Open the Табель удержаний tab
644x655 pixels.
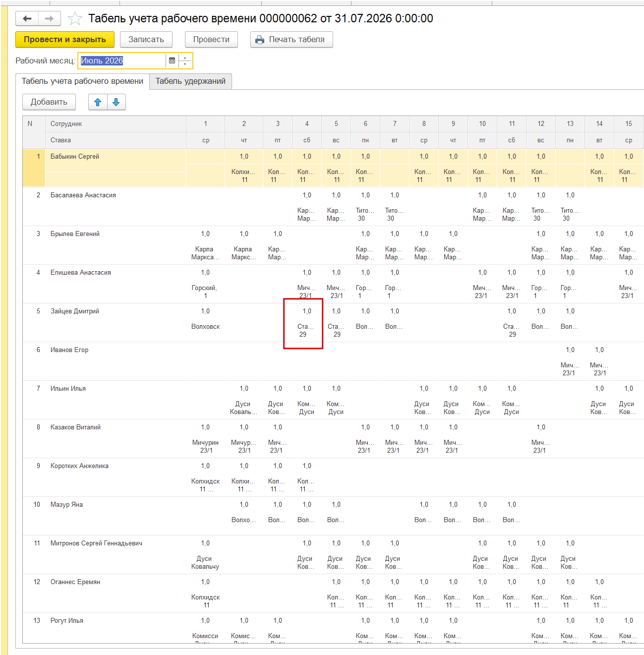pyautogui.click(x=190, y=81)
